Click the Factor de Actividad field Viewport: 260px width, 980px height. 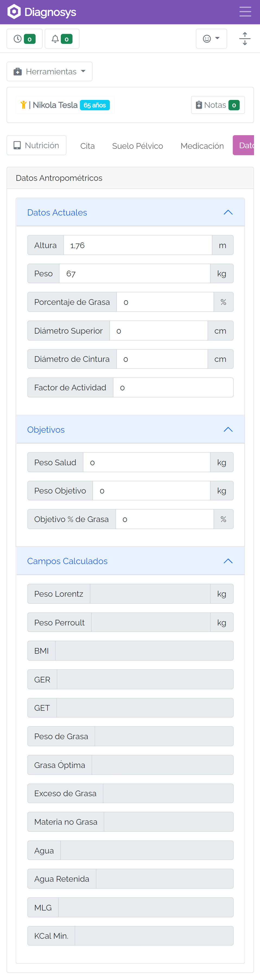point(173,388)
